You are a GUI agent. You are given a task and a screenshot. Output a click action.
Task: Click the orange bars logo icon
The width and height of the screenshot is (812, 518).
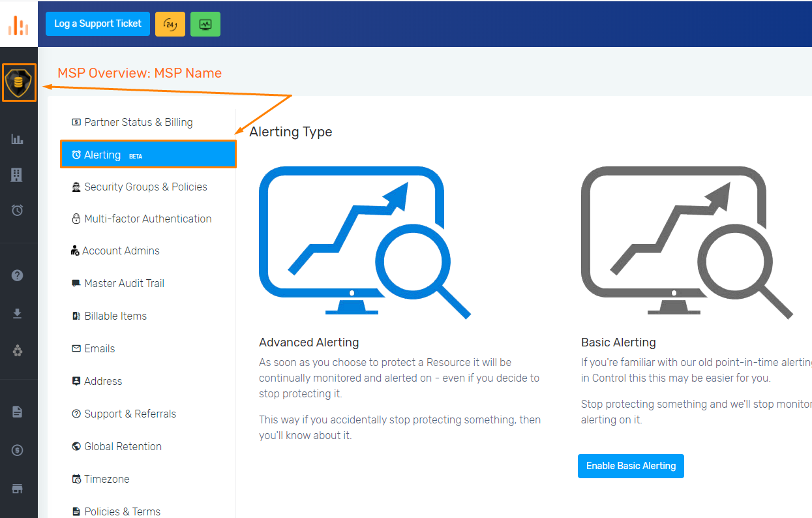tap(18, 25)
